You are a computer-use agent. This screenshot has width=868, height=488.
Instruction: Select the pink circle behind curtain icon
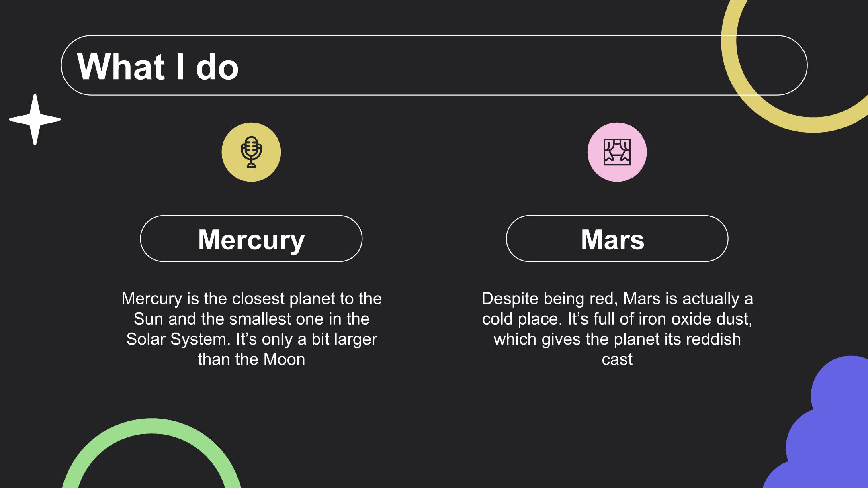[617, 152]
